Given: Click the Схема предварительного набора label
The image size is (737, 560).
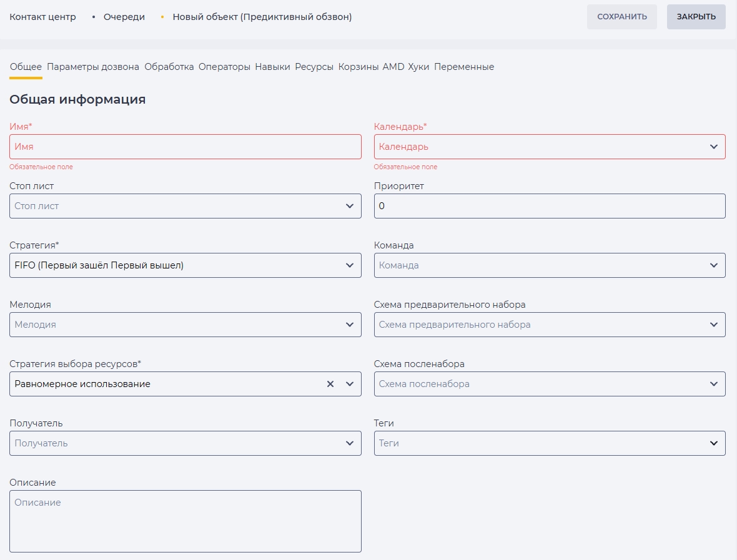Looking at the screenshot, I should (x=449, y=305).
